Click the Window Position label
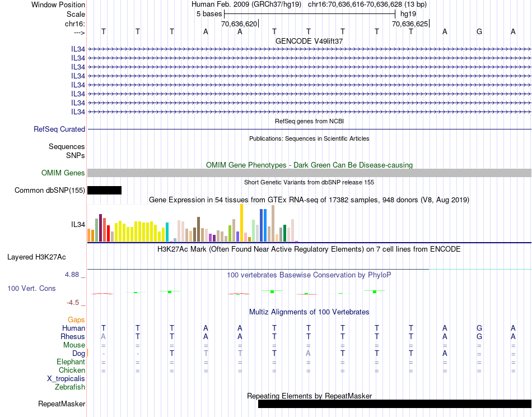This screenshot has width=532, height=417. pyautogui.click(x=58, y=4)
